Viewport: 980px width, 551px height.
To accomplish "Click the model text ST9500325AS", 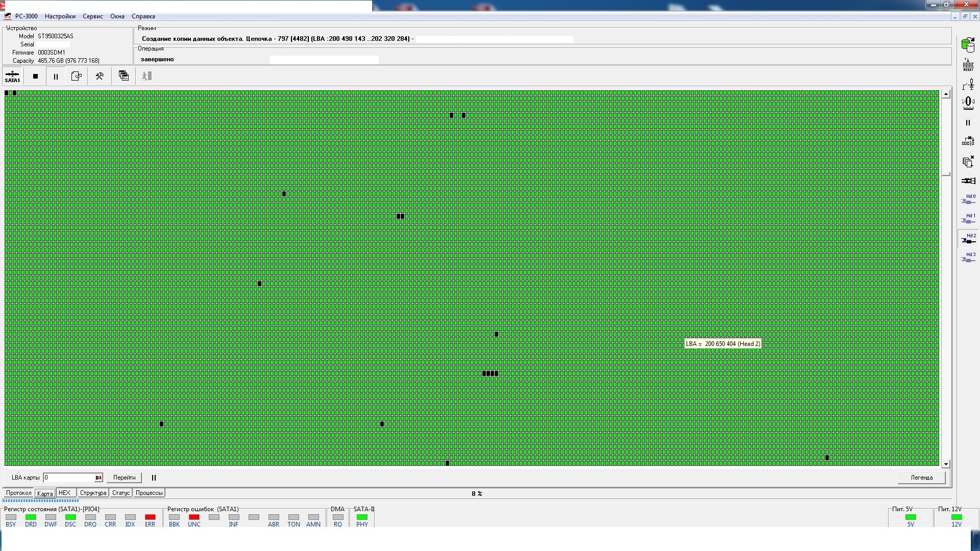I will point(56,36).
